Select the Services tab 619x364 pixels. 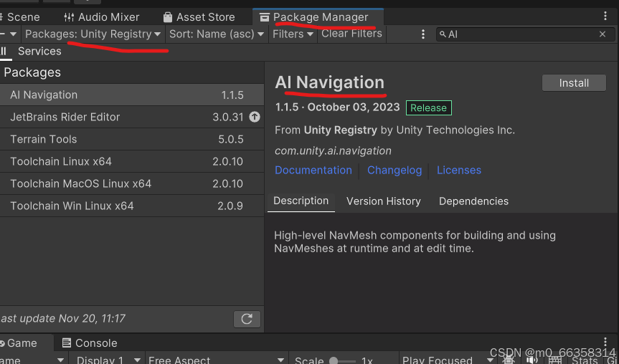(x=39, y=52)
